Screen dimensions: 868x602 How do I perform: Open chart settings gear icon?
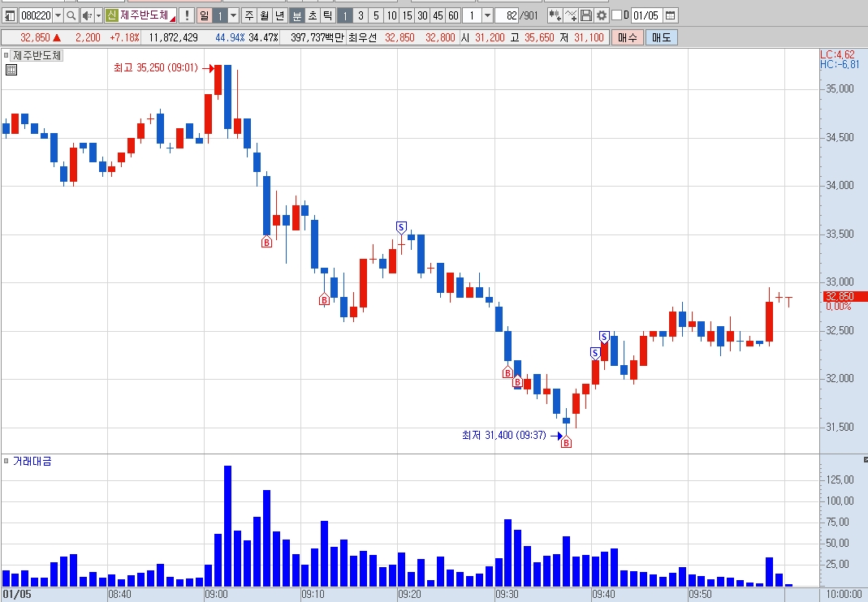tap(601, 15)
